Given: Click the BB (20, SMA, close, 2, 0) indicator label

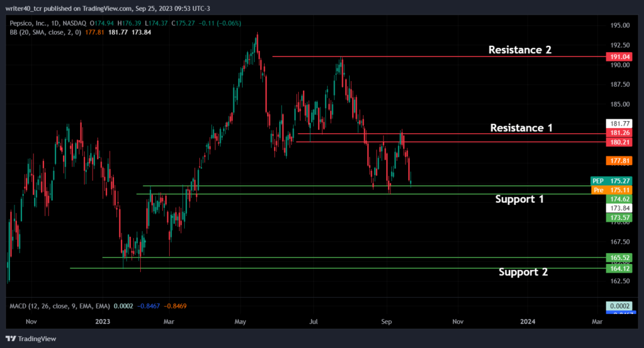Looking at the screenshot, I should click(45, 33).
